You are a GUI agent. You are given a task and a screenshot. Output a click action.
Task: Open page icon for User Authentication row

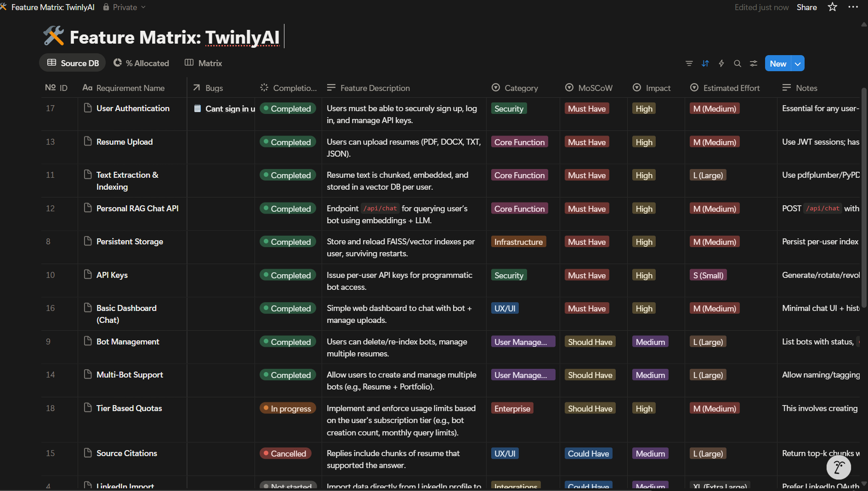[88, 108]
